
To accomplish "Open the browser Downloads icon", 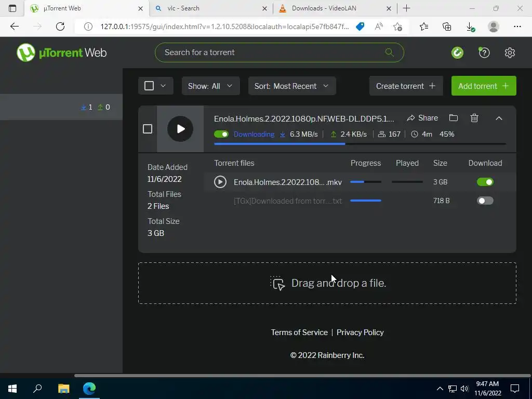I will (x=470, y=26).
